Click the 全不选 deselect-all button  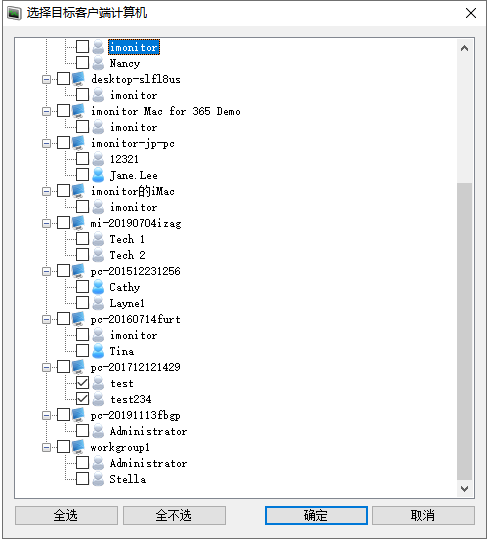[174, 515]
